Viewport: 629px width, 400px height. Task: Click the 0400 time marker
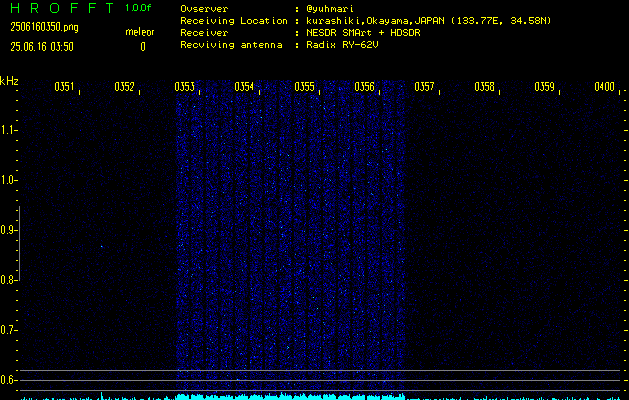pos(605,87)
